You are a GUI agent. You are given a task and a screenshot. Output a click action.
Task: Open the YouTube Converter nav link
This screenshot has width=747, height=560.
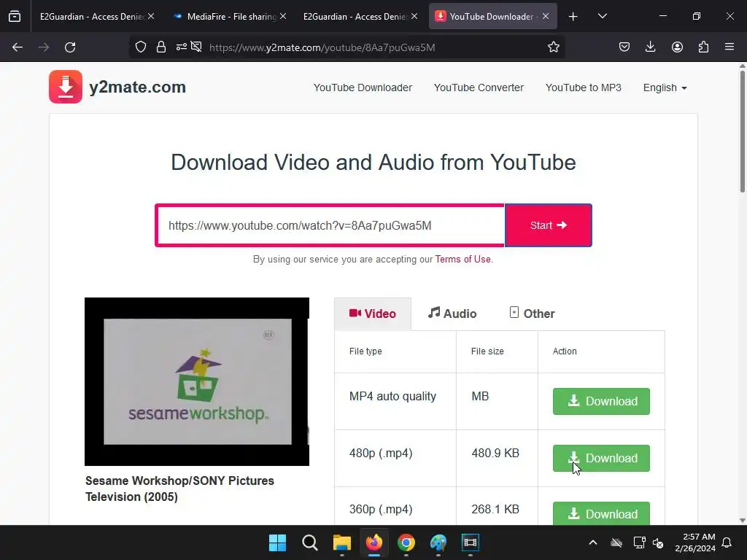479,87
